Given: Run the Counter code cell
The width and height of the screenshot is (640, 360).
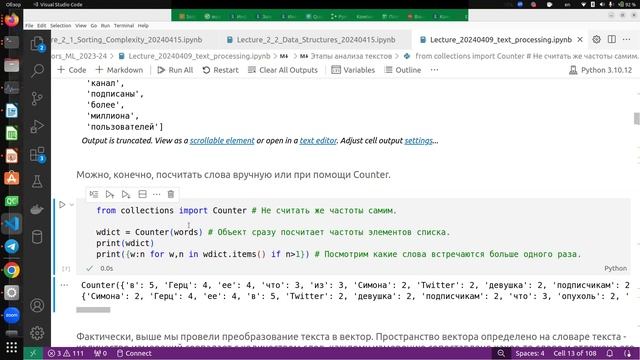Looking at the screenshot, I should [x=62, y=204].
